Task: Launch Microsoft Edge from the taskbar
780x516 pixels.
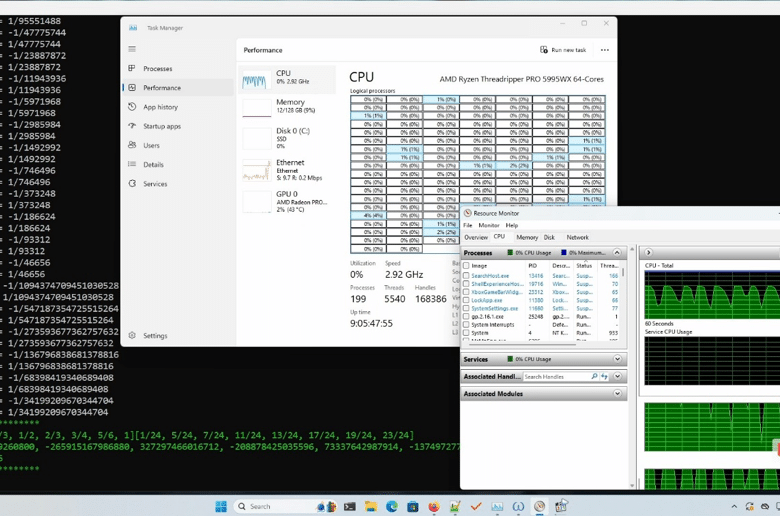Action: tap(391, 507)
